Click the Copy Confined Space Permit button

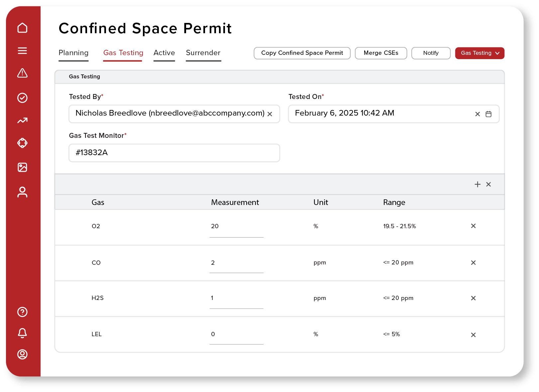click(302, 53)
